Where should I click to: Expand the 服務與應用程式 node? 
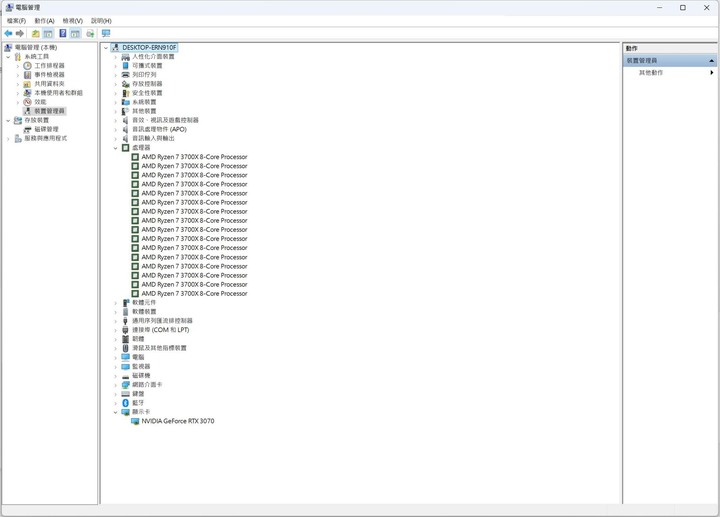(8, 139)
